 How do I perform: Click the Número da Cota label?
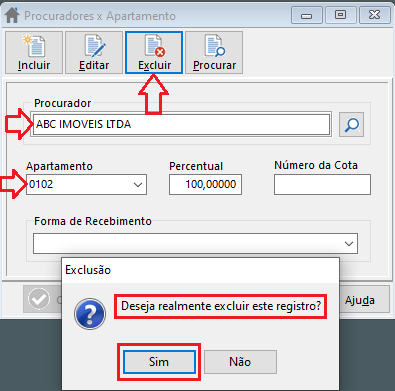click(316, 165)
